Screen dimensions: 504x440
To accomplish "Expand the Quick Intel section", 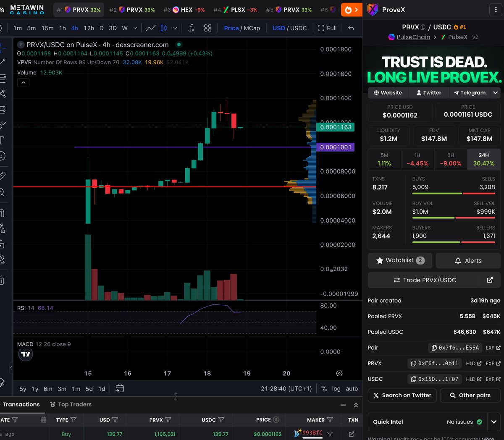I will 494,422.
